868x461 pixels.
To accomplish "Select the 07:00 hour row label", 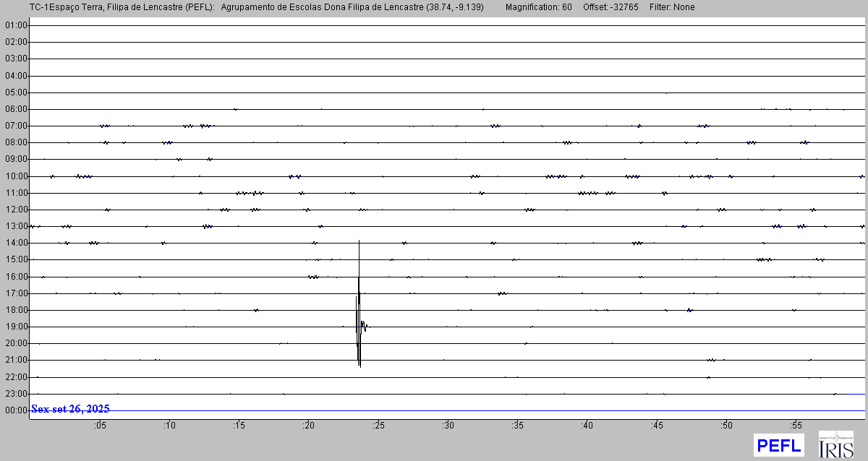I will click(x=15, y=126).
